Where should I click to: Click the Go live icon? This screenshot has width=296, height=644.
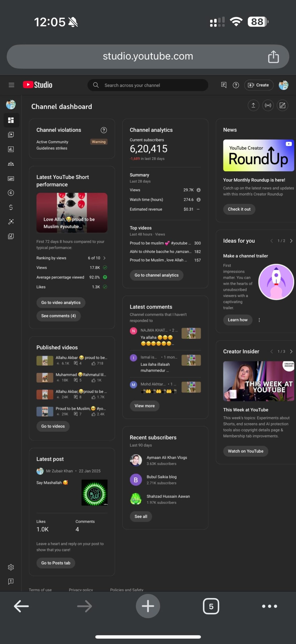pyautogui.click(x=268, y=105)
